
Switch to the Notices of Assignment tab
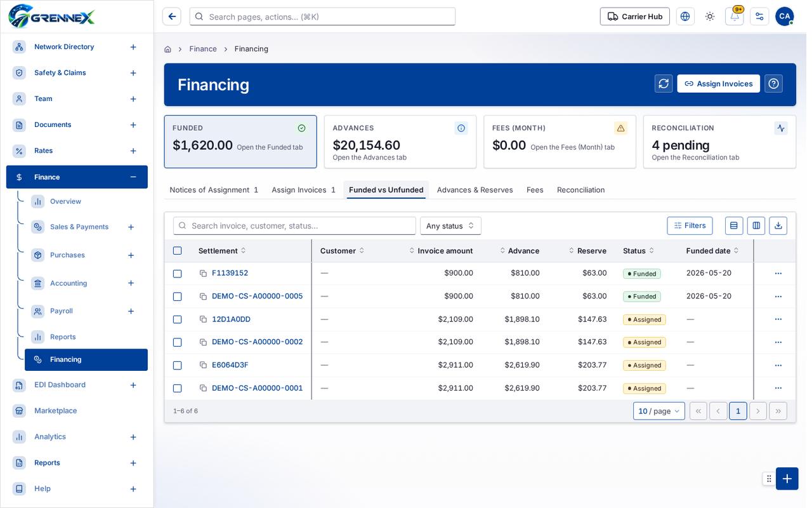[214, 190]
